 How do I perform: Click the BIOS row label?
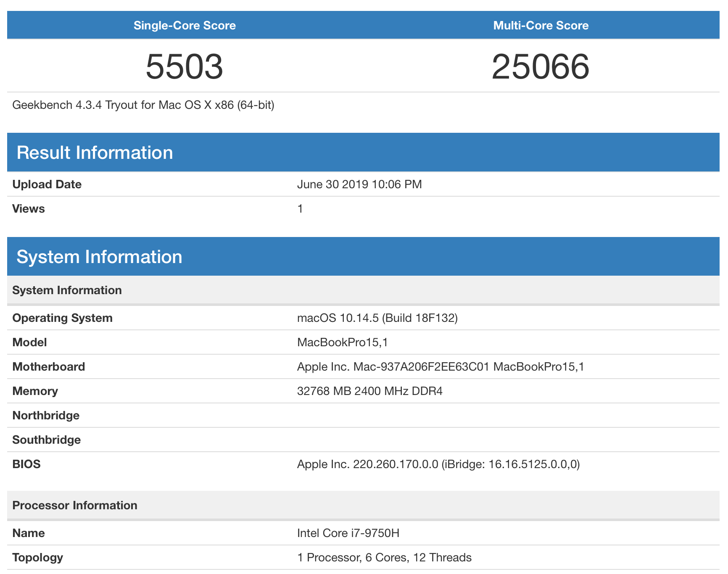pyautogui.click(x=26, y=464)
